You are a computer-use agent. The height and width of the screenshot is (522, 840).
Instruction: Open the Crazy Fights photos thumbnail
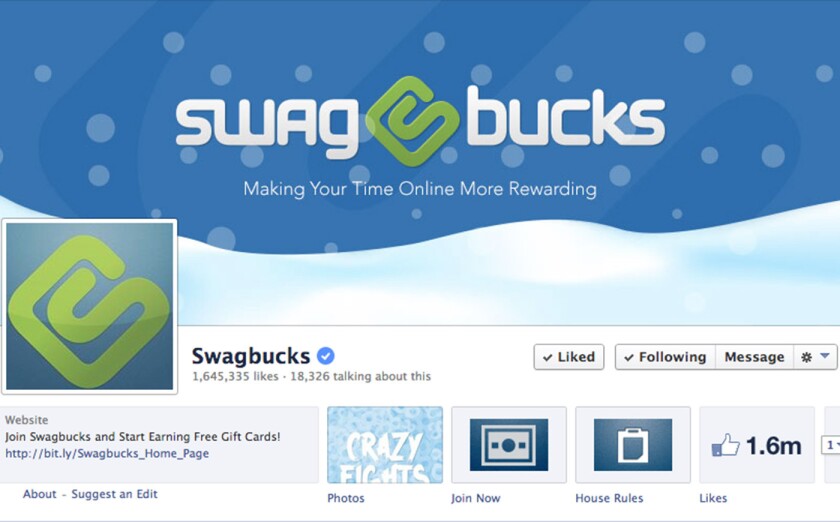(385, 445)
